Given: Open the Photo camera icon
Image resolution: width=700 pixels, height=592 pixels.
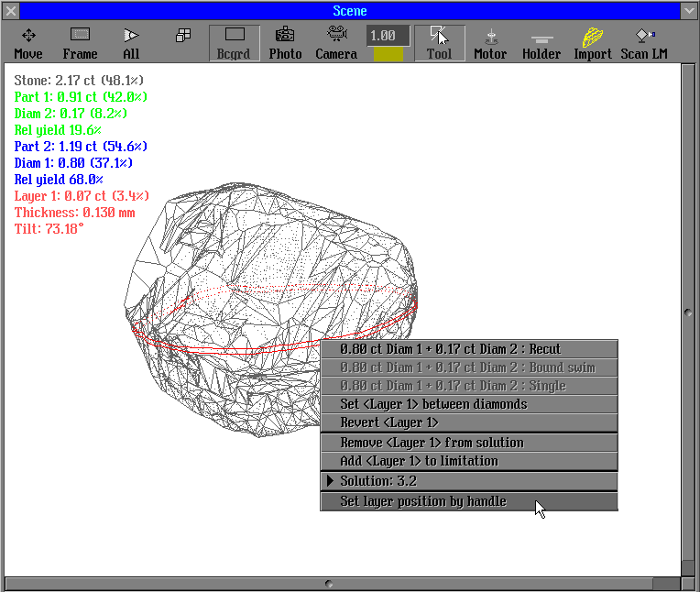Looking at the screenshot, I should [x=285, y=42].
